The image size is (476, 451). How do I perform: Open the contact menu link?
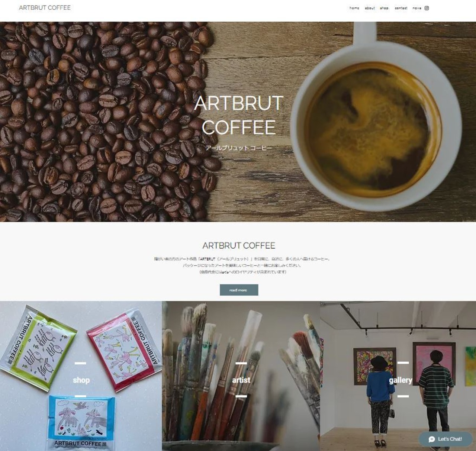coord(401,8)
